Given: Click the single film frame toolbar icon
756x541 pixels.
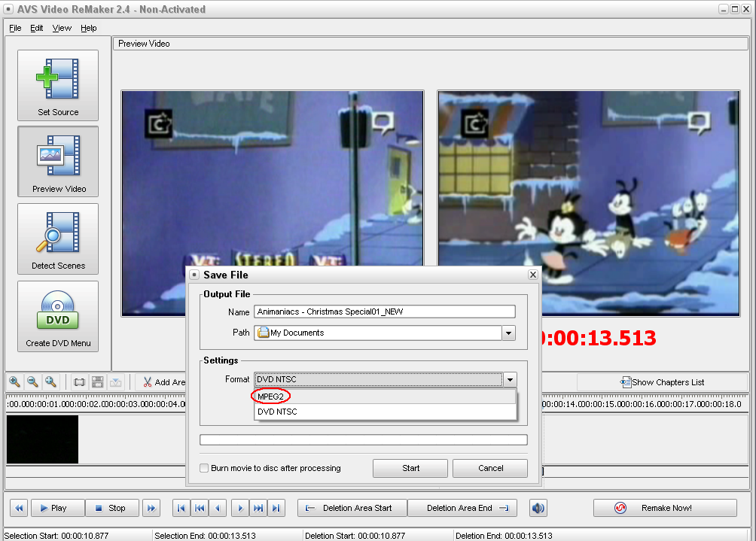Looking at the screenshot, I should click(79, 382).
